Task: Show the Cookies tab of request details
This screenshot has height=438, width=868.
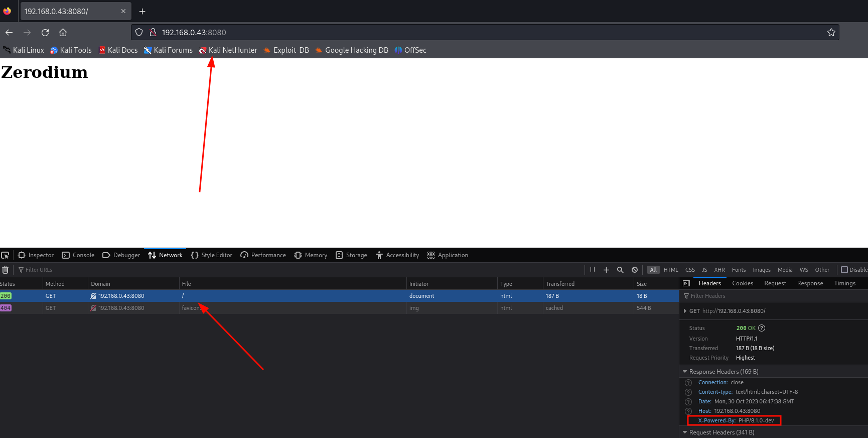Action: (x=743, y=283)
